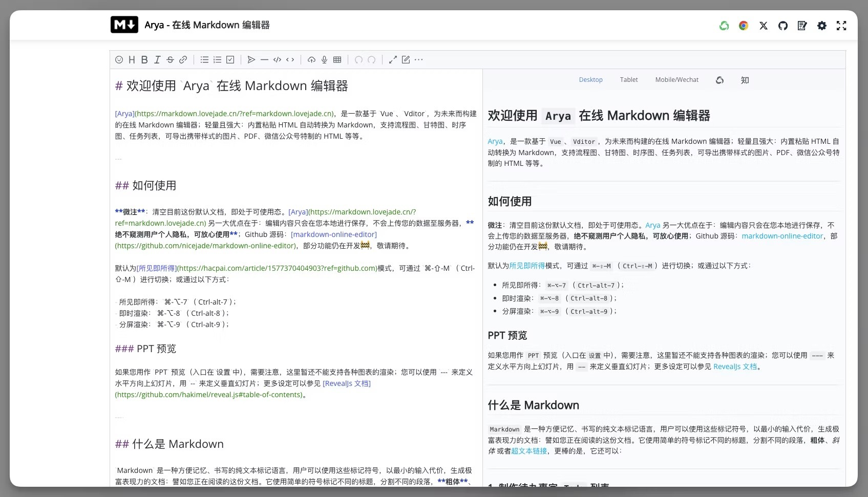Screen dimensions: 868x497
Task: Switch preview to Mobile/Wechat mode
Action: pyautogui.click(x=676, y=80)
